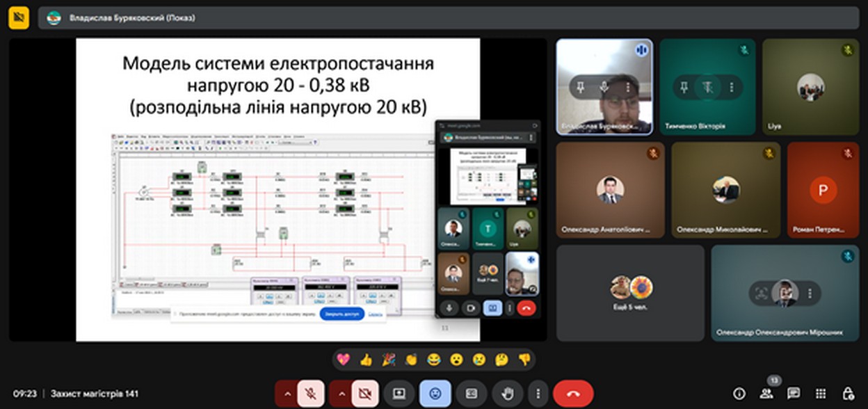The height and width of the screenshot is (409, 868).
Task: Click the present screen button
Action: 399,394
